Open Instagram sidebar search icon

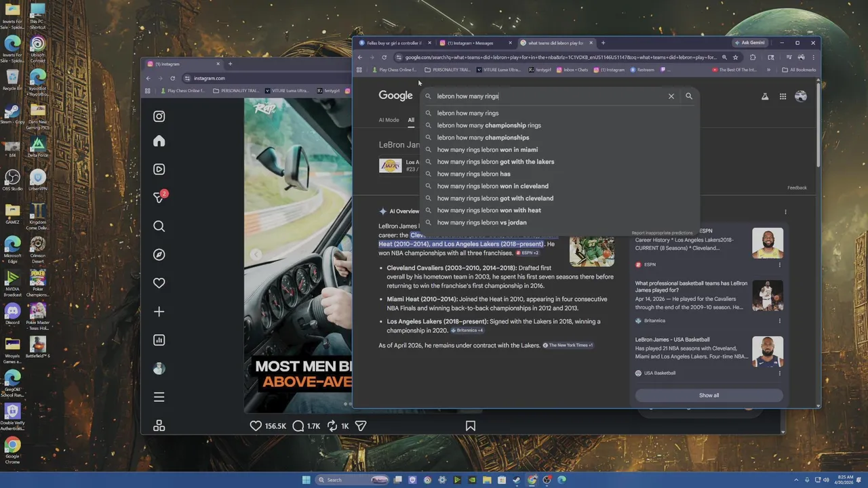tap(159, 226)
